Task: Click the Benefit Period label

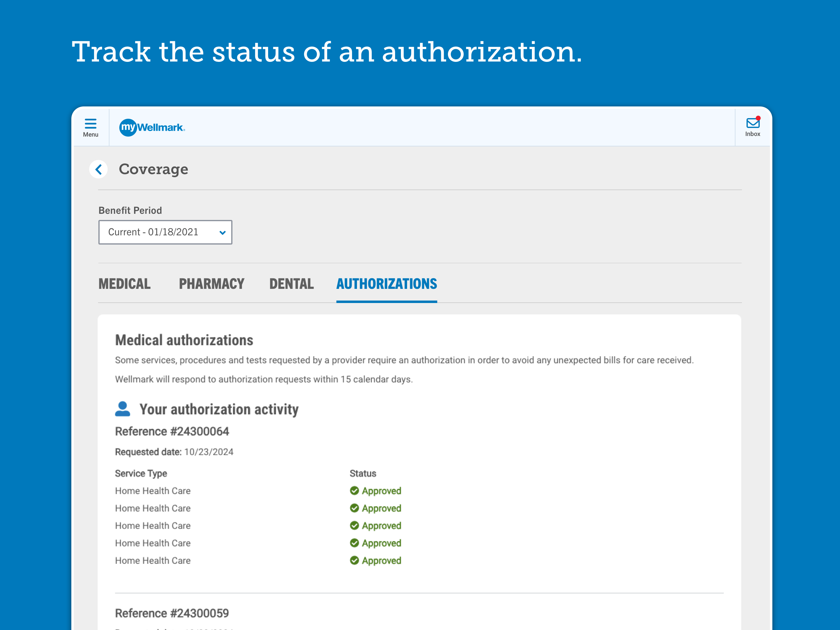Action: click(x=130, y=210)
